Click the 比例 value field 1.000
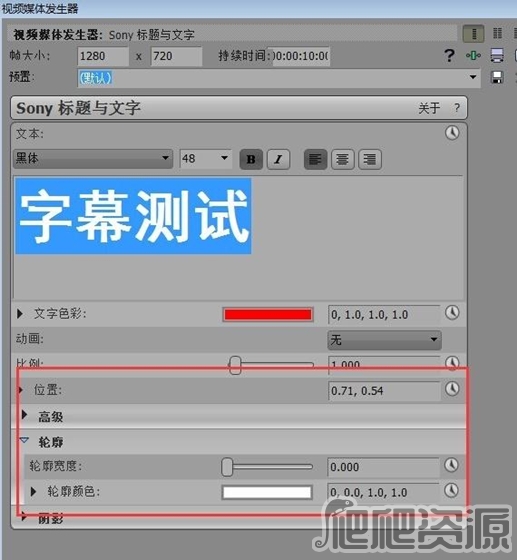The width and height of the screenshot is (517, 560). 384,365
